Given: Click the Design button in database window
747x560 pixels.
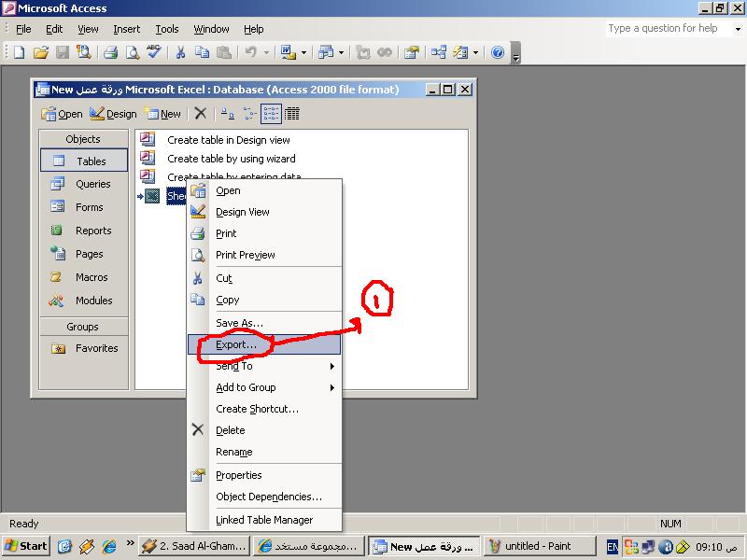Looking at the screenshot, I should click(x=114, y=114).
